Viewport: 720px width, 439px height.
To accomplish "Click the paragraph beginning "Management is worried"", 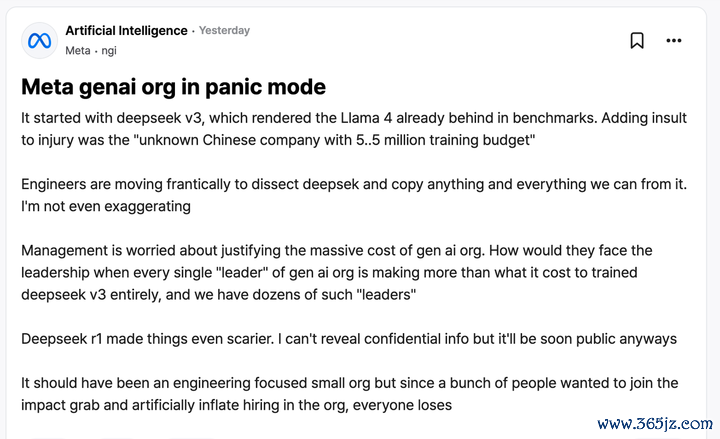I will pyautogui.click(x=337, y=272).
